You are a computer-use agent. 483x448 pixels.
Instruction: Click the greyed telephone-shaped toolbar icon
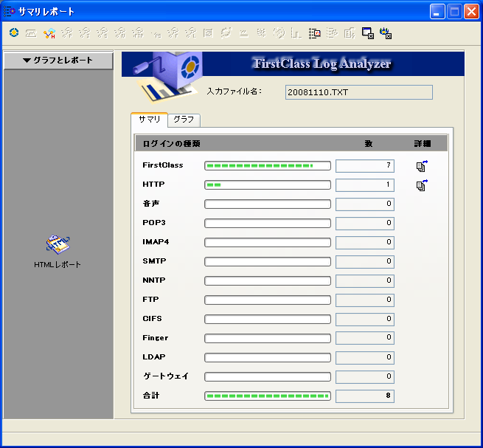(31, 32)
